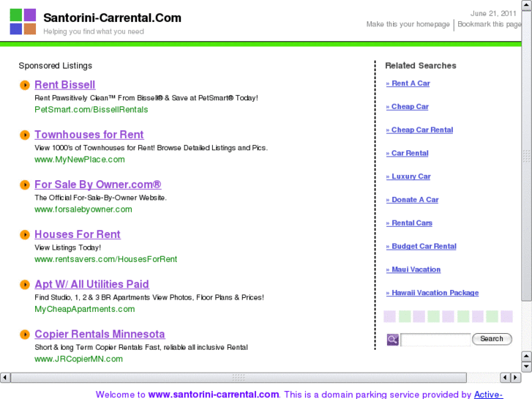Open the For Sale By Owner.com listing
This screenshot has height=399, width=532.
point(98,184)
